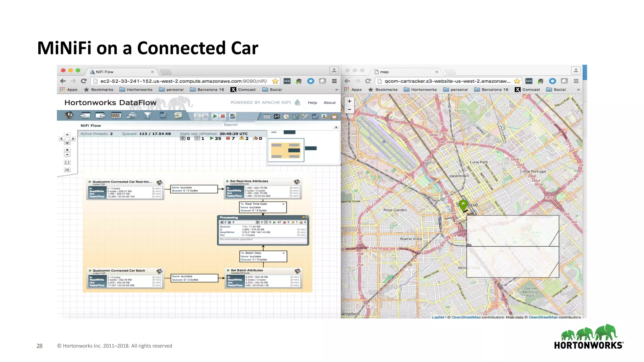Fit the flow to screen

click(x=67, y=162)
